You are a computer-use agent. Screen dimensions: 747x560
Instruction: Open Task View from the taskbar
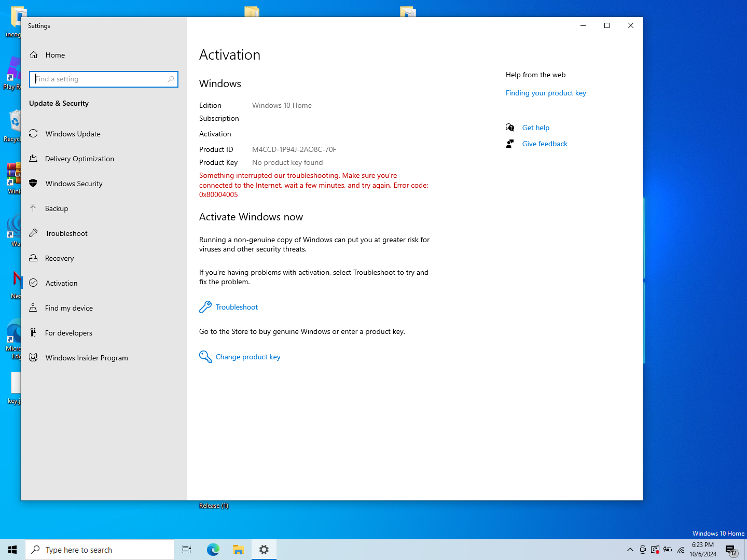(x=187, y=550)
